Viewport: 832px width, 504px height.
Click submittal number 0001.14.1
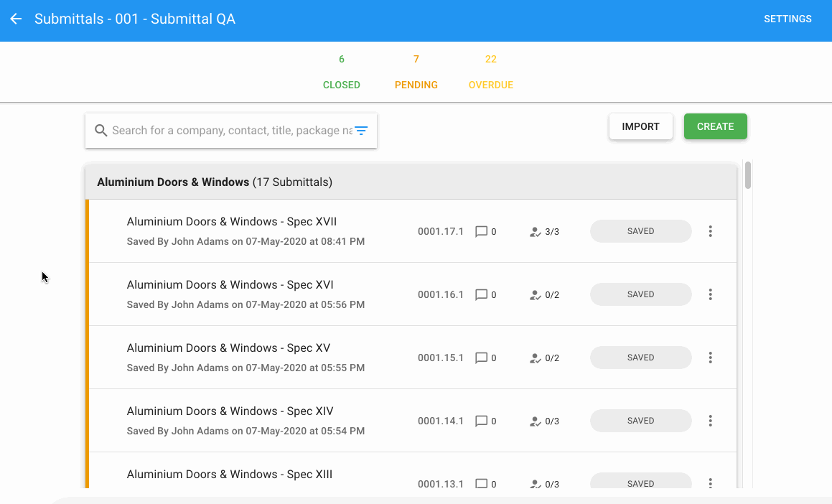441,421
